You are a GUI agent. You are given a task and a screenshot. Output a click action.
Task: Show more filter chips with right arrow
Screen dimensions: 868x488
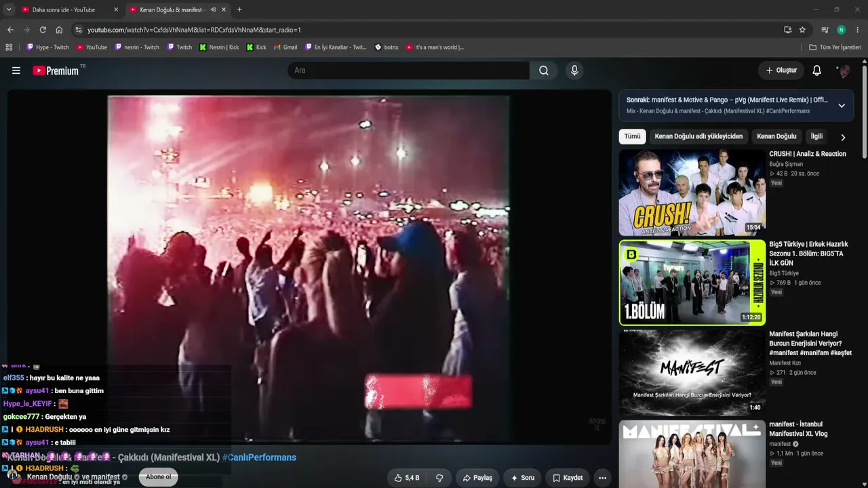tap(843, 137)
